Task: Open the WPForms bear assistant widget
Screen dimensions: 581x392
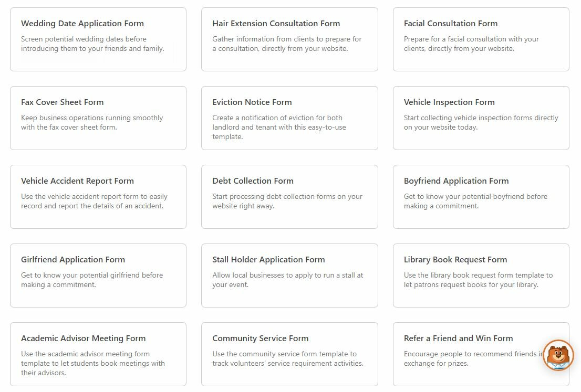Action: 558,355
